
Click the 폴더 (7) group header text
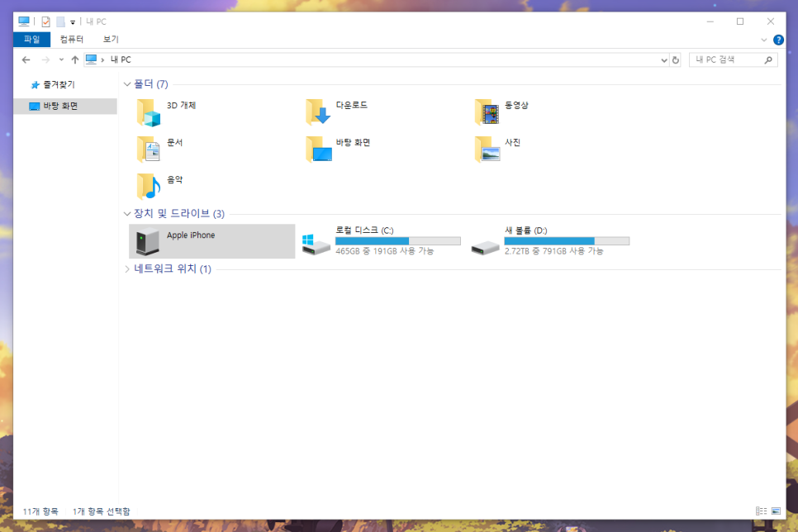point(150,84)
